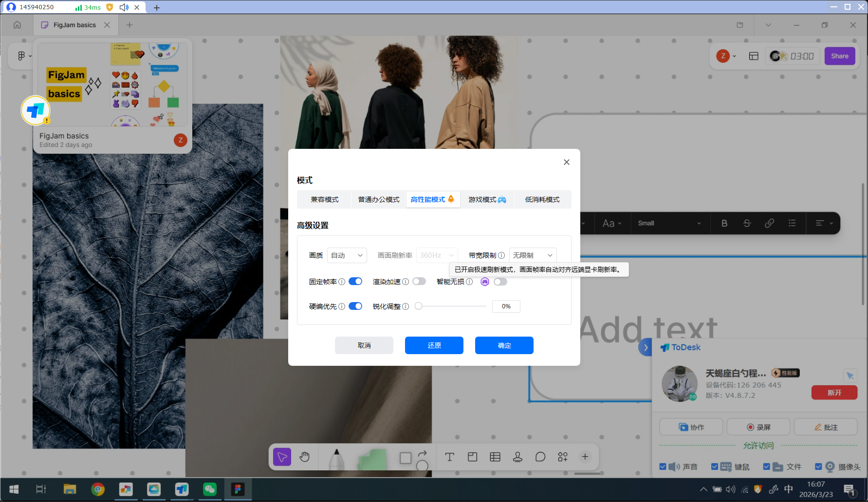Toggle the 渲染加速 switch
This screenshot has height=502, width=868.
click(419, 281)
